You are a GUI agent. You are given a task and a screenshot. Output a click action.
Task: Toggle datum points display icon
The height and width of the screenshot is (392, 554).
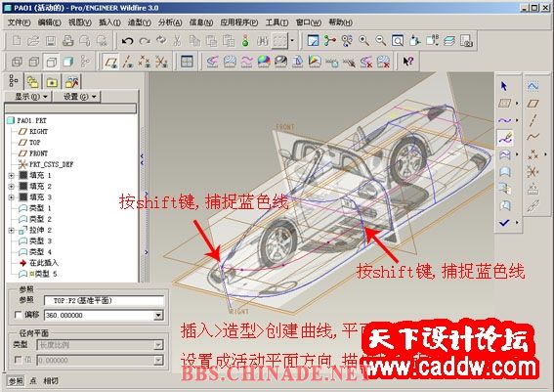click(x=145, y=63)
